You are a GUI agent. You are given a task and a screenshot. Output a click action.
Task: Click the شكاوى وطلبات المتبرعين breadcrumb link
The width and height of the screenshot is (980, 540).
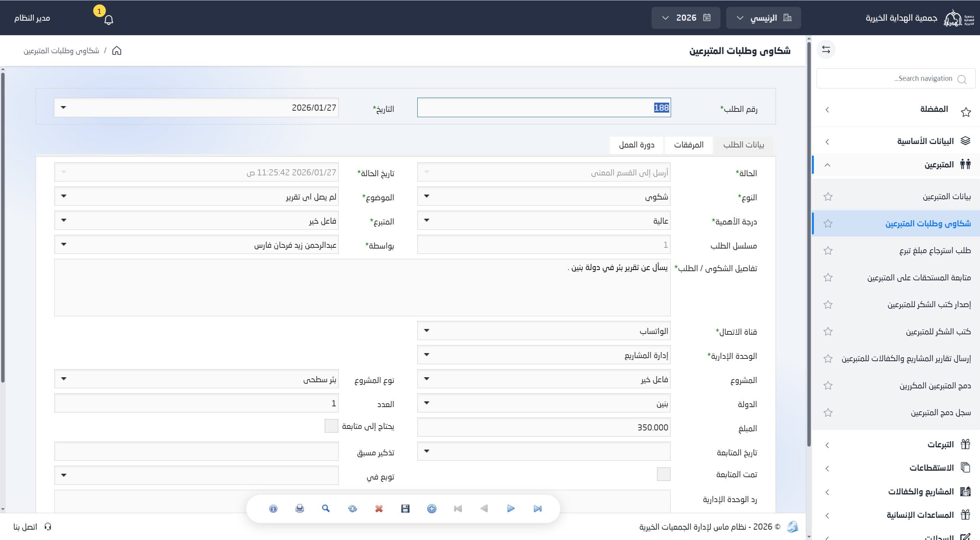[x=61, y=51]
